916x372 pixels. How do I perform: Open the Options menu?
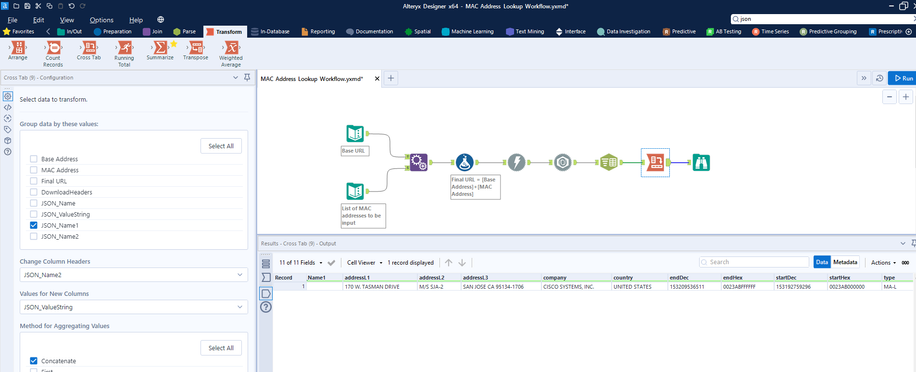point(102,20)
